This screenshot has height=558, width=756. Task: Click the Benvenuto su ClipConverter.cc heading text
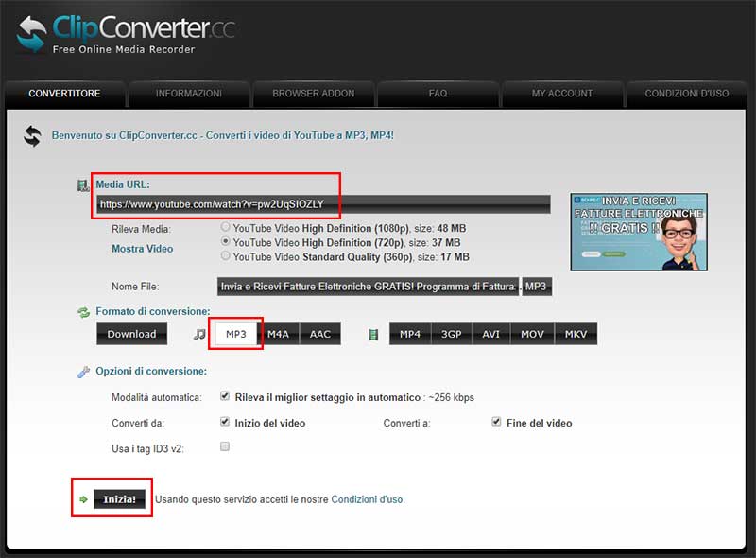223,135
